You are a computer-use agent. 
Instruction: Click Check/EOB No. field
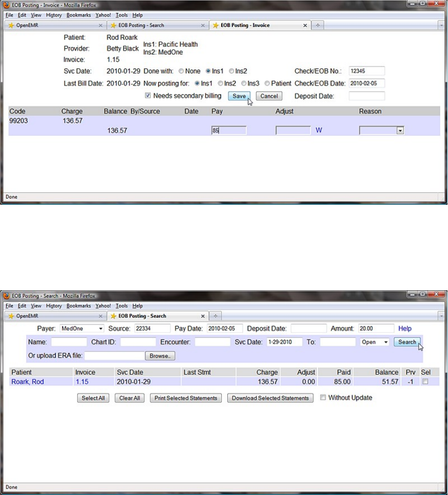pyautogui.click(x=367, y=71)
